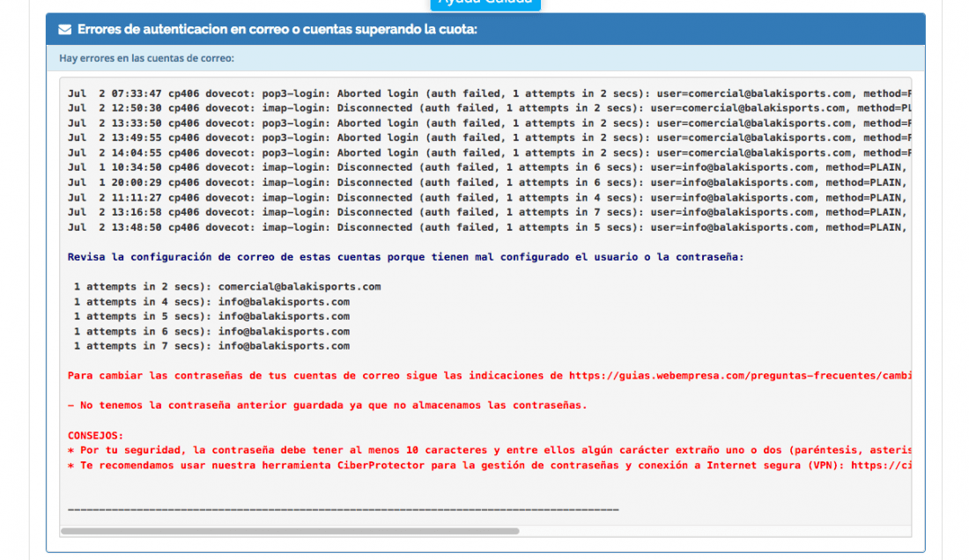969x560 pixels.
Task: Click the red 'CONSEJOS:' label
Action: 96,435
